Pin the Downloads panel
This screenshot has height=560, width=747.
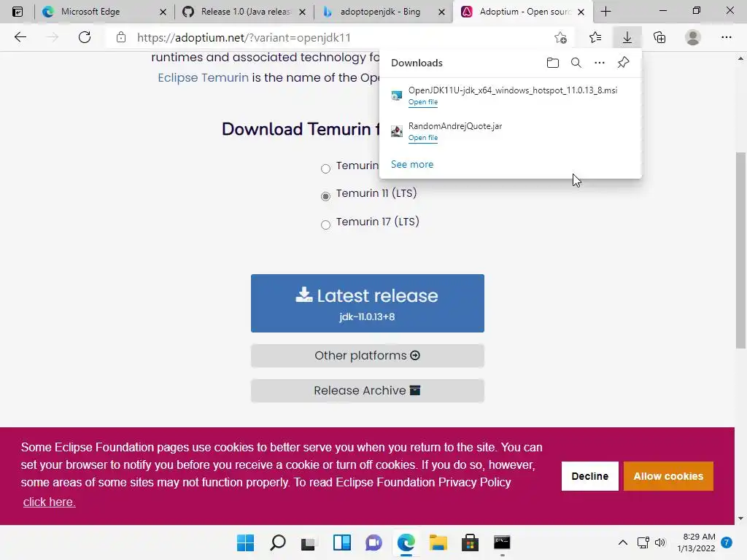[623, 63]
